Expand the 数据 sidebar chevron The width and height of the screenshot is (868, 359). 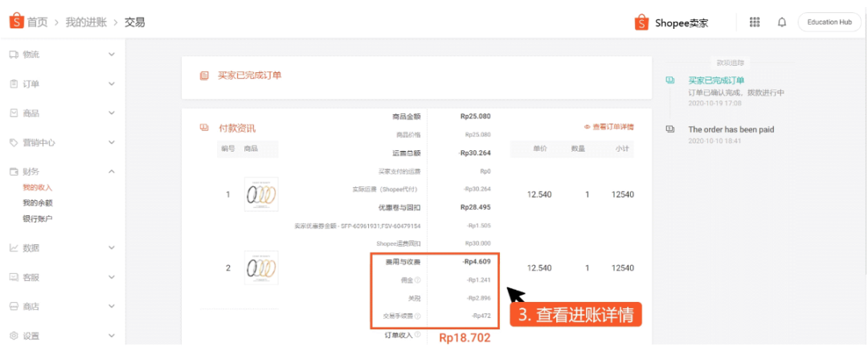111,248
